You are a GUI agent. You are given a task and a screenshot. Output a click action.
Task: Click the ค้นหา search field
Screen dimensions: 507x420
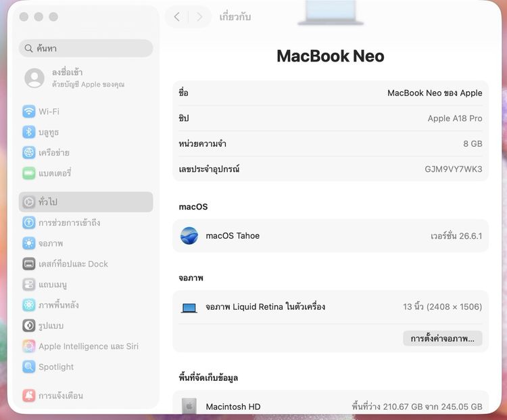[x=86, y=48]
